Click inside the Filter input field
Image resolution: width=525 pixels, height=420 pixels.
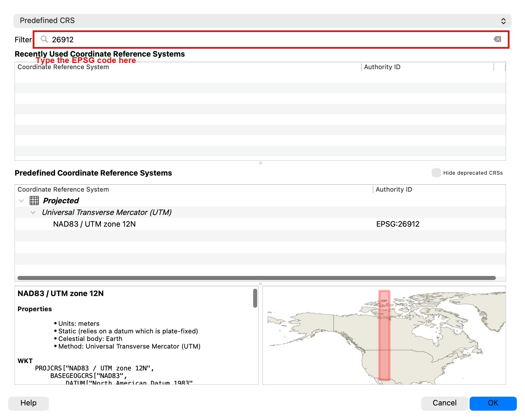point(271,39)
